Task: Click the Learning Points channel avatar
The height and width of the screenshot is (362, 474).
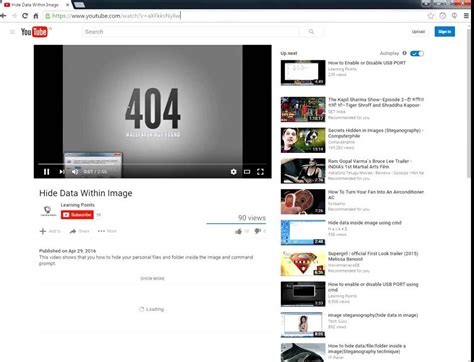Action: (x=48, y=211)
